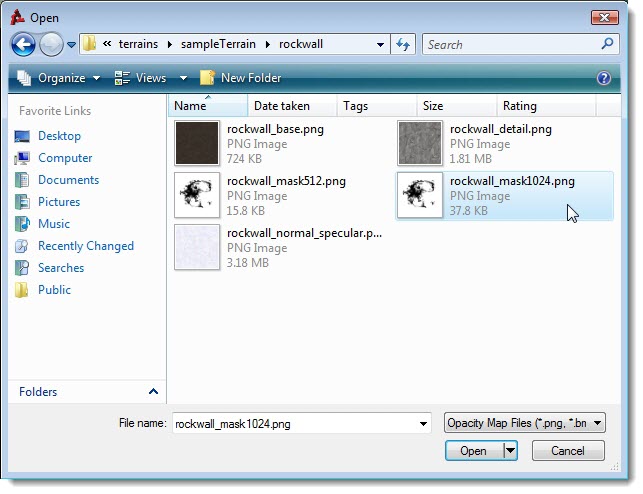This screenshot has height=494, width=643.
Task: Sort by Tags column header
Action: pyautogui.click(x=377, y=106)
